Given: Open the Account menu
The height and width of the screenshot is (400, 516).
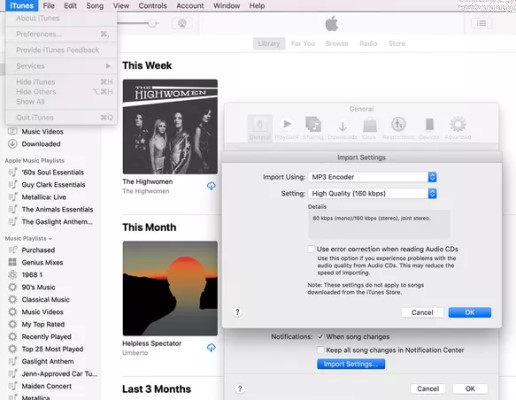Looking at the screenshot, I should 190,6.
